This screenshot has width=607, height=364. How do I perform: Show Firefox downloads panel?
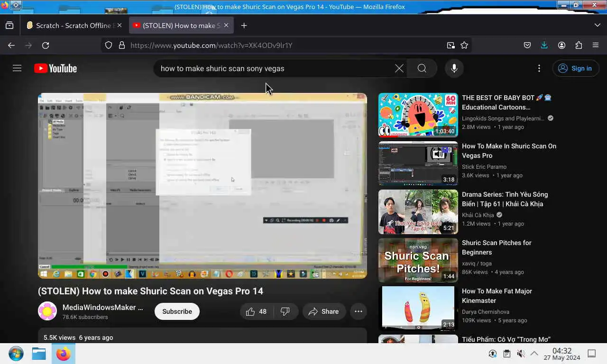[544, 45]
